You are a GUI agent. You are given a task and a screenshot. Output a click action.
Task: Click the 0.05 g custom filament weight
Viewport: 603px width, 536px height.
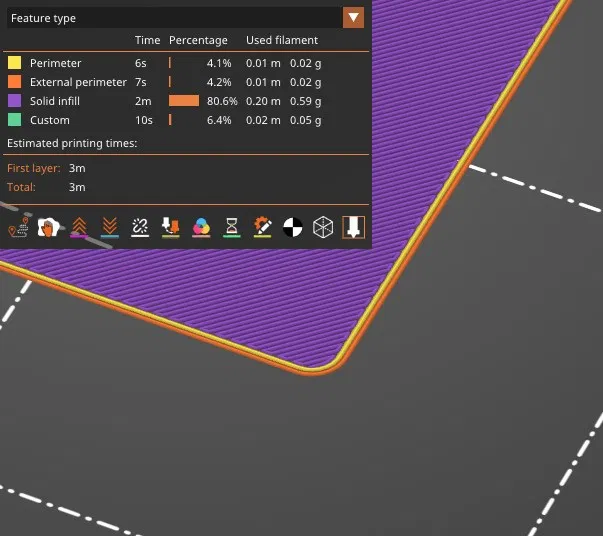click(305, 121)
